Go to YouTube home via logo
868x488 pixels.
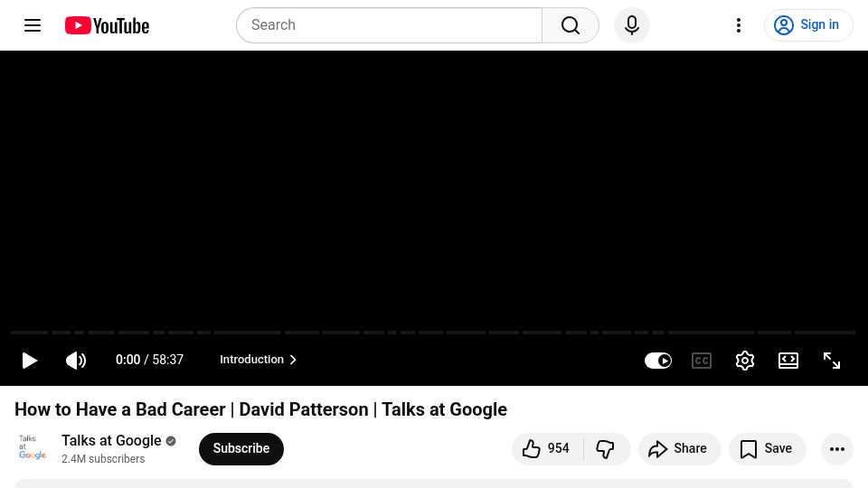pos(107,25)
